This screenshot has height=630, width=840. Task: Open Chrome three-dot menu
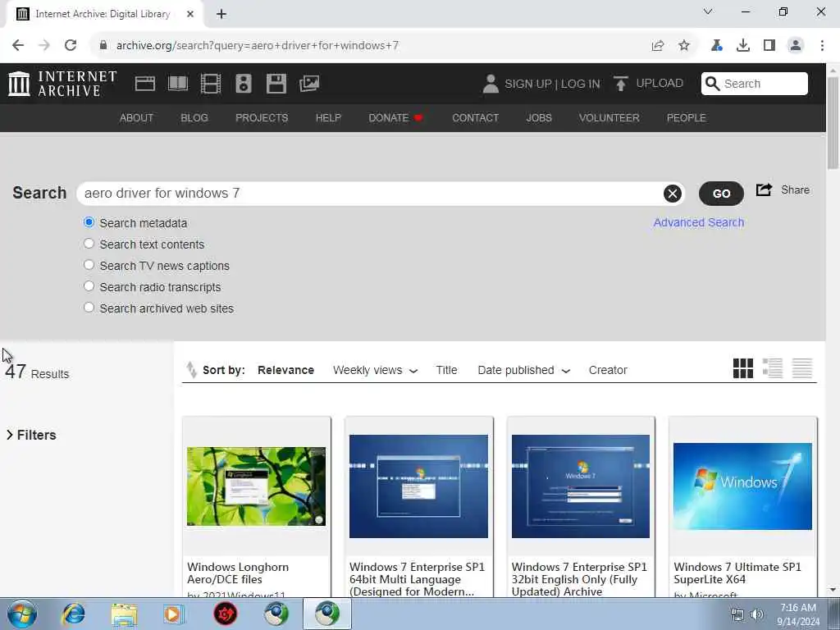[822, 46]
